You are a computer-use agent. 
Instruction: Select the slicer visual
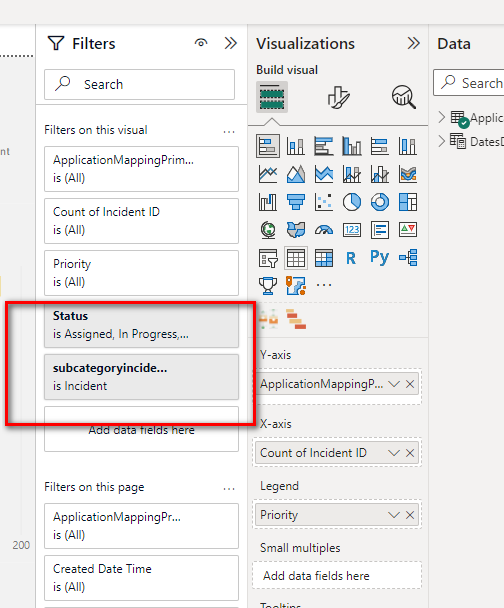[x=268, y=258]
